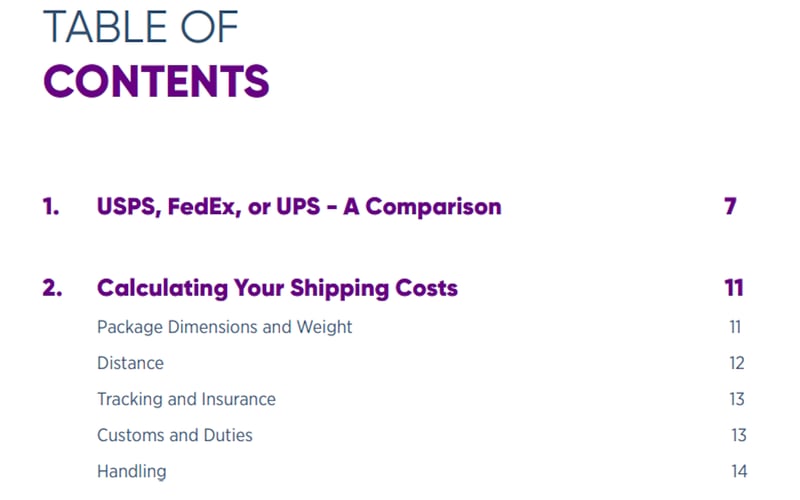800x500 pixels.
Task: Click bold page number 11 beside chapter two
Action: [734, 288]
